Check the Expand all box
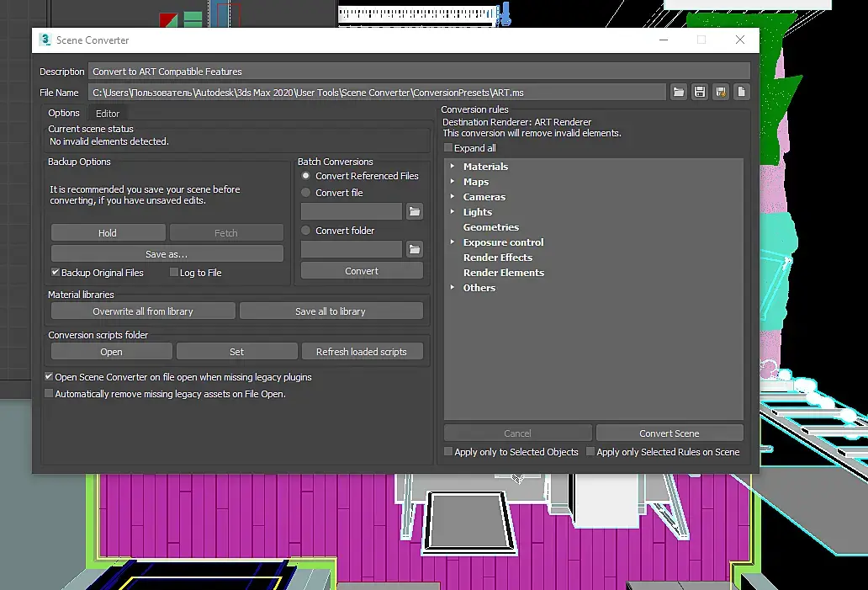Image resolution: width=868 pixels, height=590 pixels. pyautogui.click(x=448, y=148)
